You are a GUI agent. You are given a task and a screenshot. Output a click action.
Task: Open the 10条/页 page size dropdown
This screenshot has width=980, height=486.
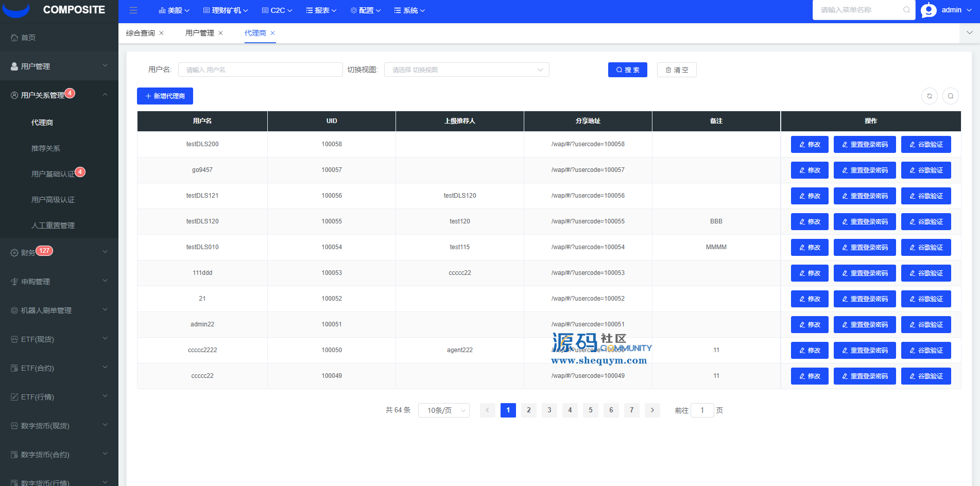(x=444, y=410)
